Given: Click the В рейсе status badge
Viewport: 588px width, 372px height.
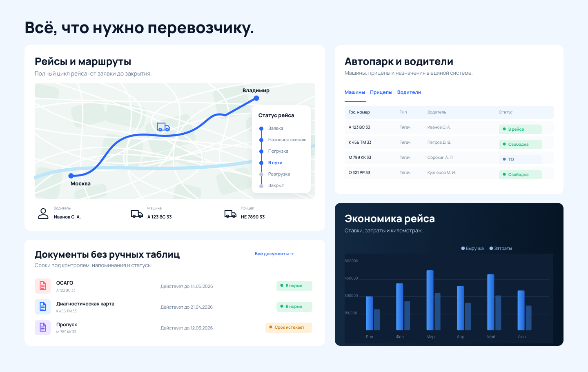Looking at the screenshot, I should point(520,129).
